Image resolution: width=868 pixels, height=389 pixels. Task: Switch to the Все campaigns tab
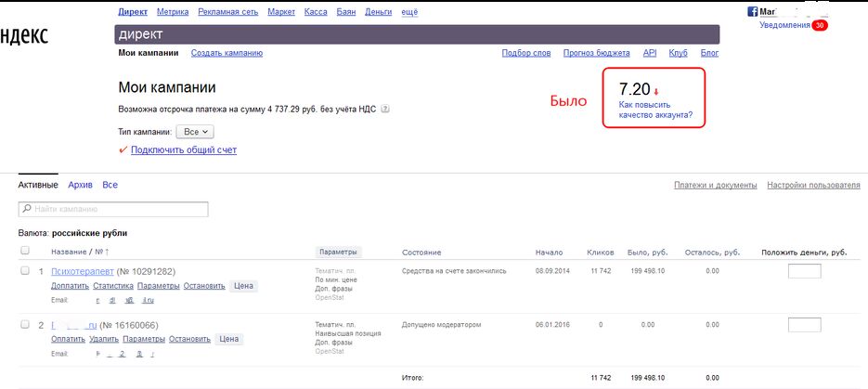pos(110,185)
